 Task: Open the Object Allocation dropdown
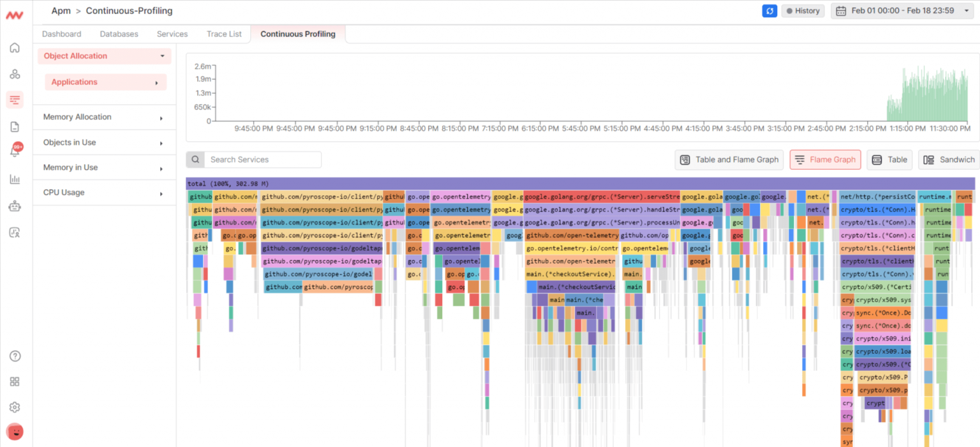(x=104, y=56)
